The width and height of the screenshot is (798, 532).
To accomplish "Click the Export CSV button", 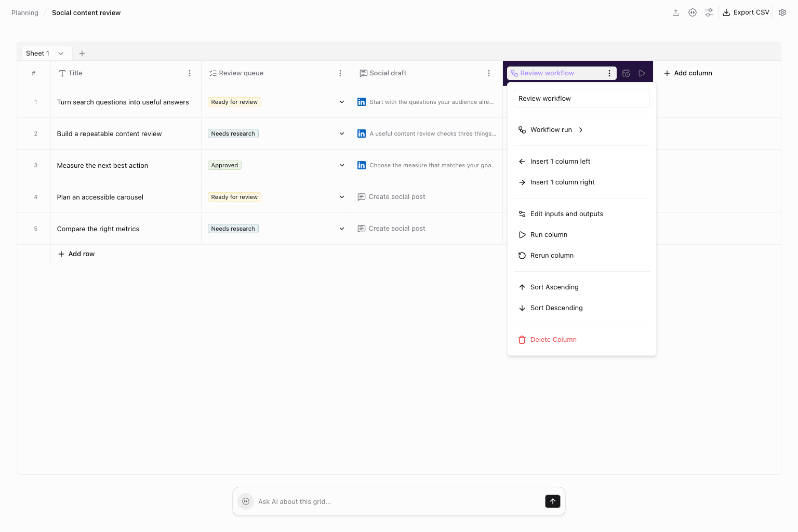I will pyautogui.click(x=746, y=12).
